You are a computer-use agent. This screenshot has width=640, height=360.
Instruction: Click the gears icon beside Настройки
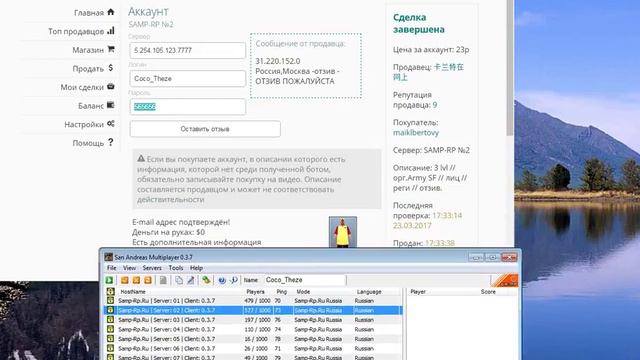coord(111,124)
